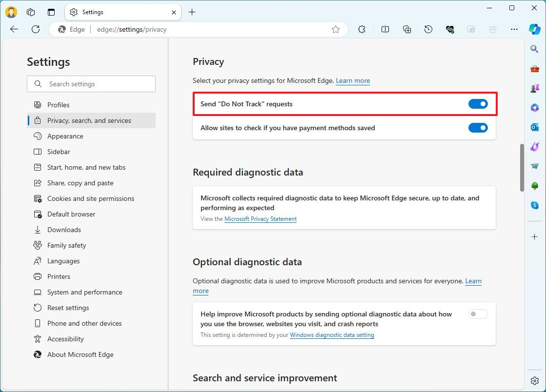Open sidebar search with the magnifier icon

pos(534,49)
